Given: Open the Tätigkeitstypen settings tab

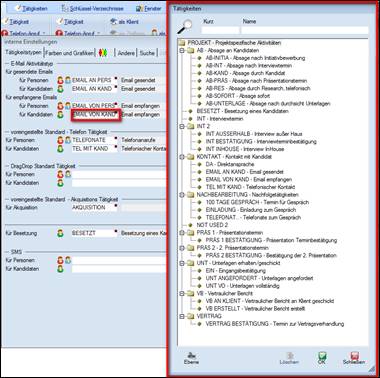Looking at the screenshot, I should point(23,52).
